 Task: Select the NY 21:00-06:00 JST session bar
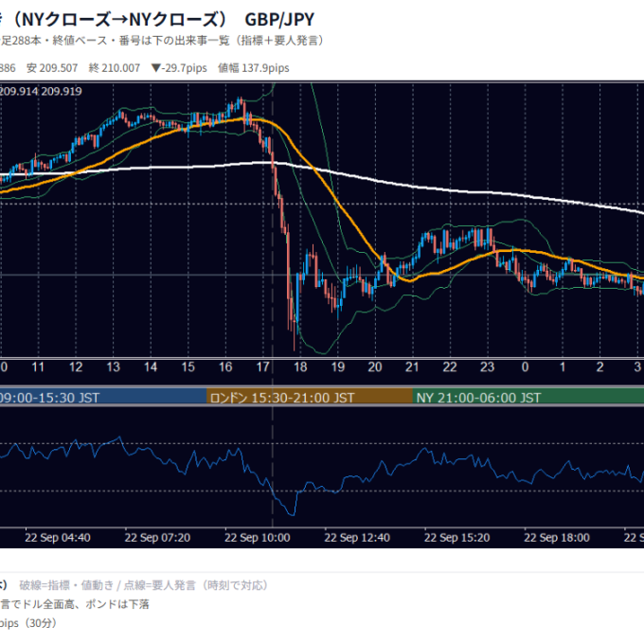click(528, 398)
